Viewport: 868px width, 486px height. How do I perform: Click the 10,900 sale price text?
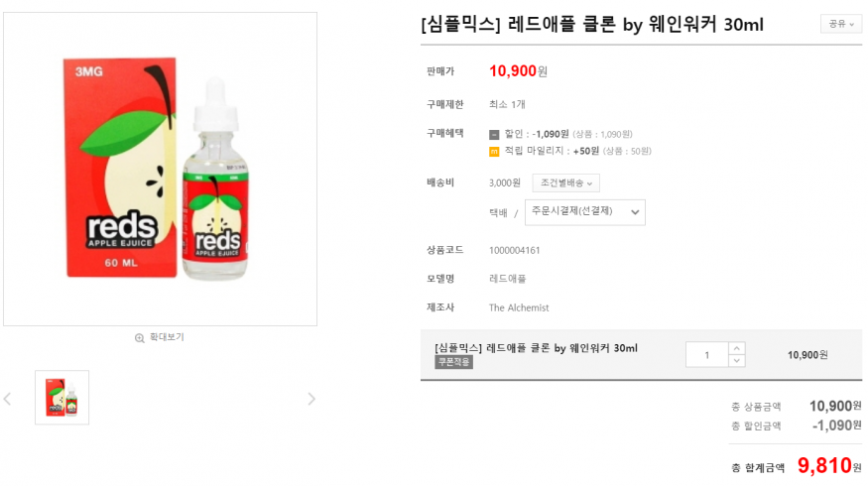[x=513, y=70]
